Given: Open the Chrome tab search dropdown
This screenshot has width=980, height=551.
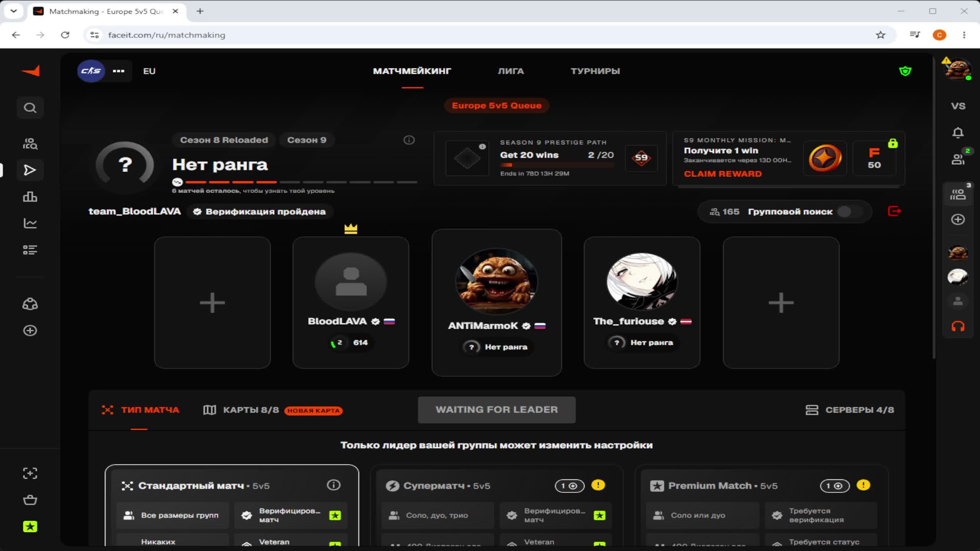Looking at the screenshot, I should [14, 11].
